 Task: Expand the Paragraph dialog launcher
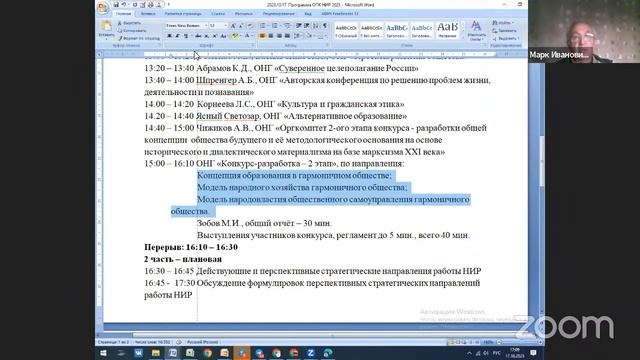click(x=327, y=46)
